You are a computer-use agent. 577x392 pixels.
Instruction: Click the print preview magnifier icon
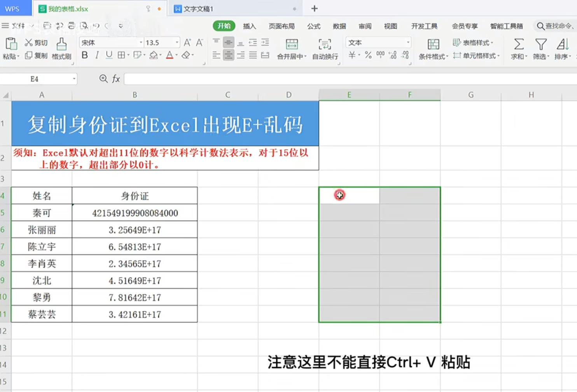coord(84,26)
